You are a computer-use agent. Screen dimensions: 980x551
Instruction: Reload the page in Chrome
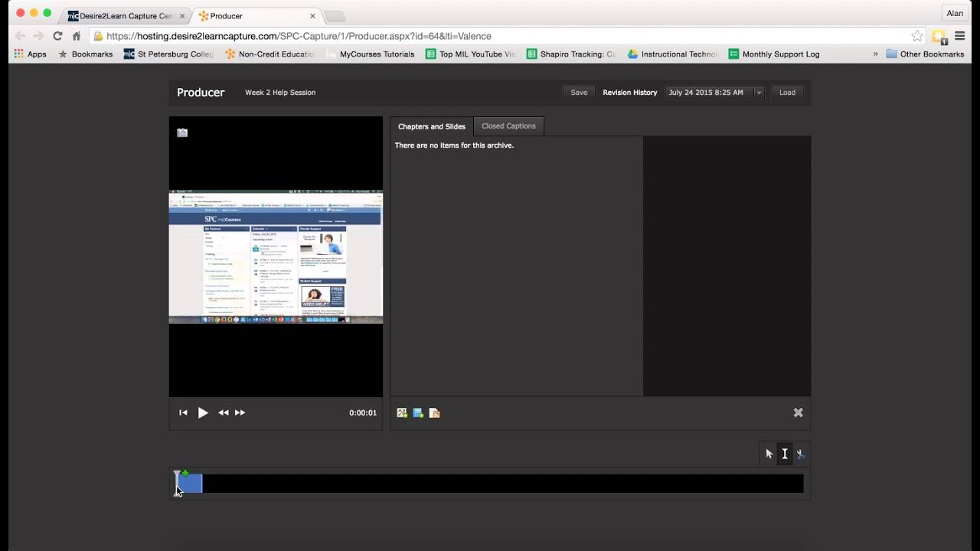[57, 36]
